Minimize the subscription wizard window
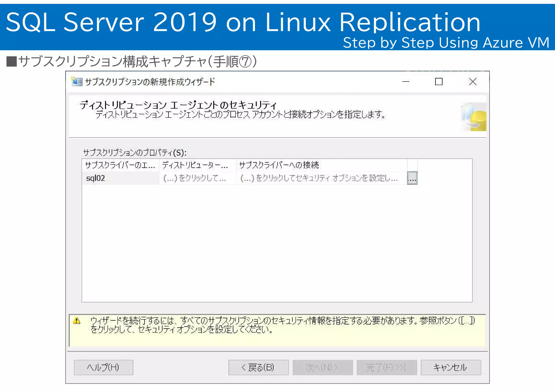Screen dimensions: 555x392 [405, 82]
